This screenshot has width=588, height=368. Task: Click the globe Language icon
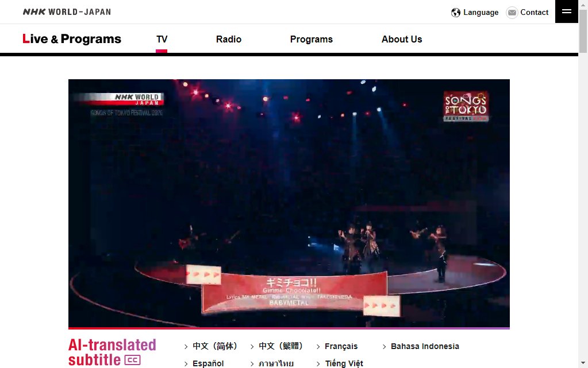click(456, 13)
